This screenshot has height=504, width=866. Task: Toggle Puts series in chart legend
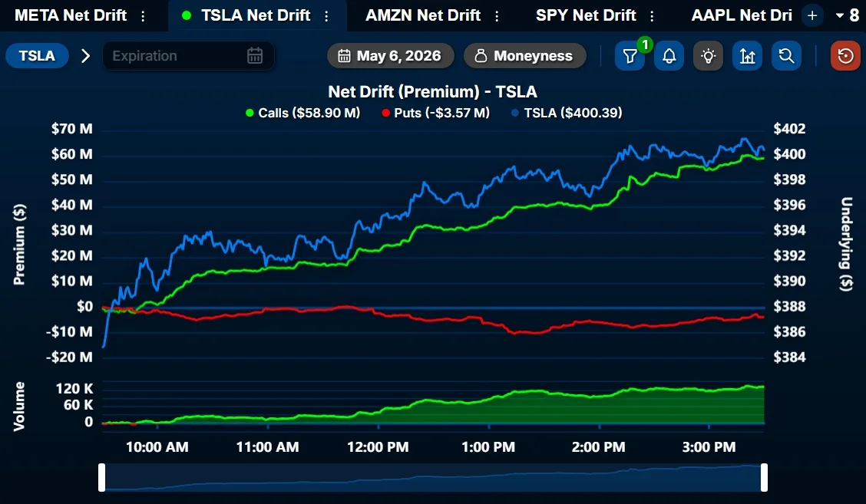[436, 113]
